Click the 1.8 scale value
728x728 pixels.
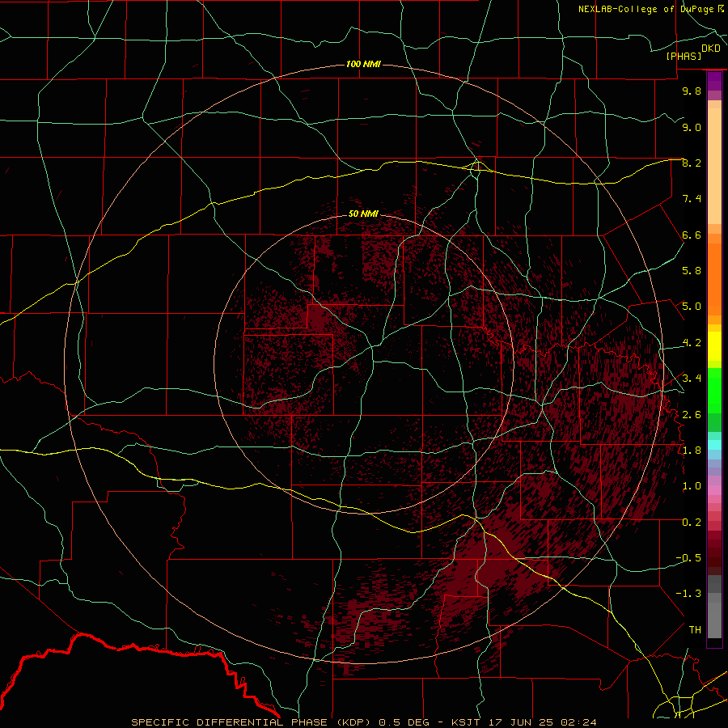(x=692, y=451)
